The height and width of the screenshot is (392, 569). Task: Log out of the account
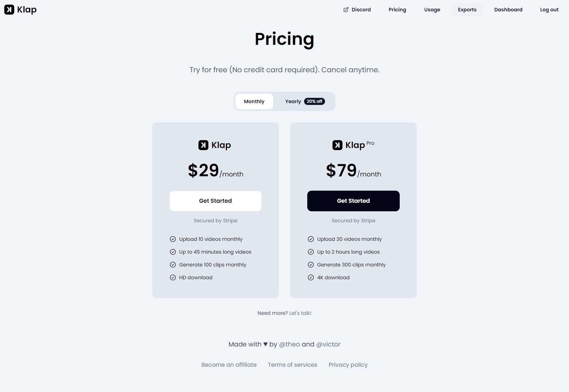click(549, 10)
